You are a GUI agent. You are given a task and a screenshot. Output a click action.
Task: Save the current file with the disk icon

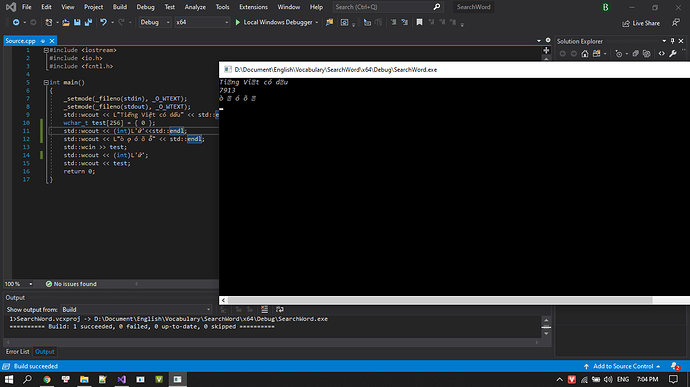(x=77, y=22)
